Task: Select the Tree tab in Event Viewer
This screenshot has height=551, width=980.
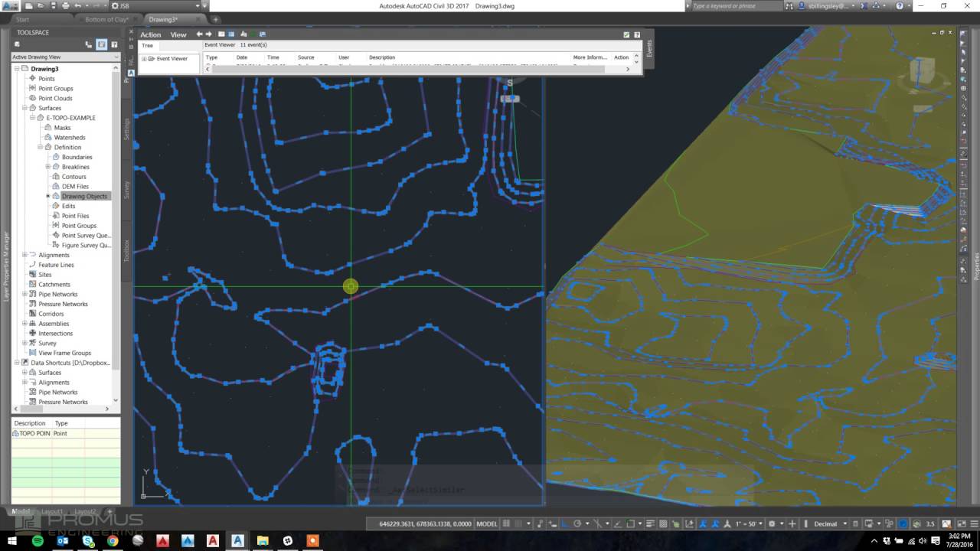Action: [147, 46]
